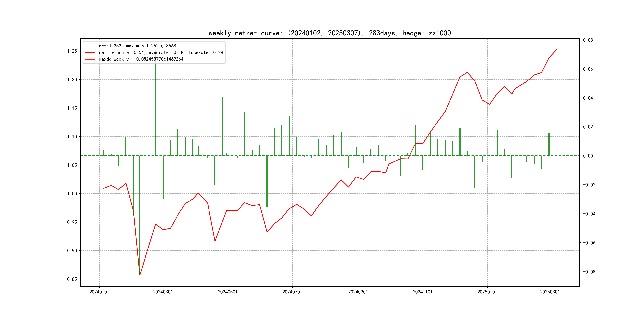Click the 20241101 x-axis label
Screen dimensions: 644x322
click(x=423, y=292)
